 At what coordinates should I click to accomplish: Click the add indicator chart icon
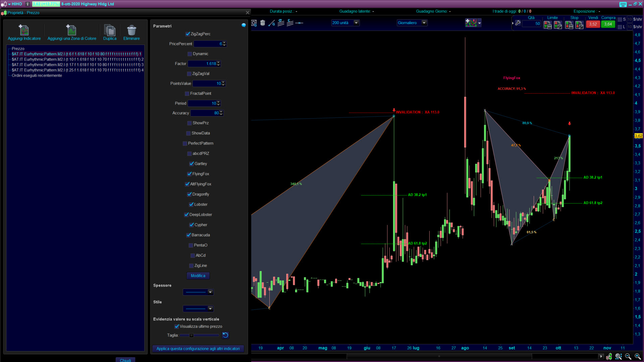pos(471,23)
